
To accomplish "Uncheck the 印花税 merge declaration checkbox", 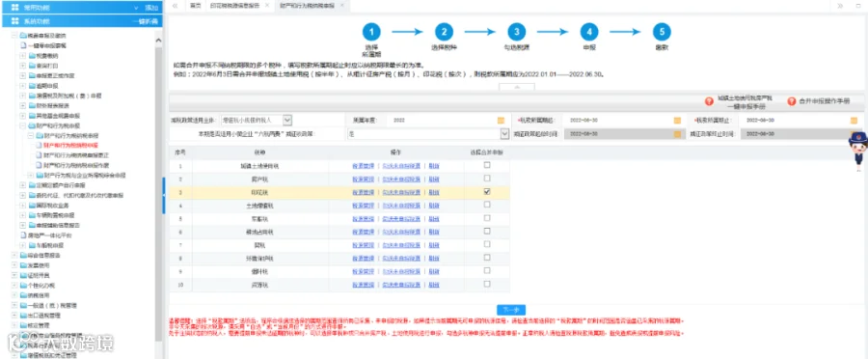I will point(487,192).
